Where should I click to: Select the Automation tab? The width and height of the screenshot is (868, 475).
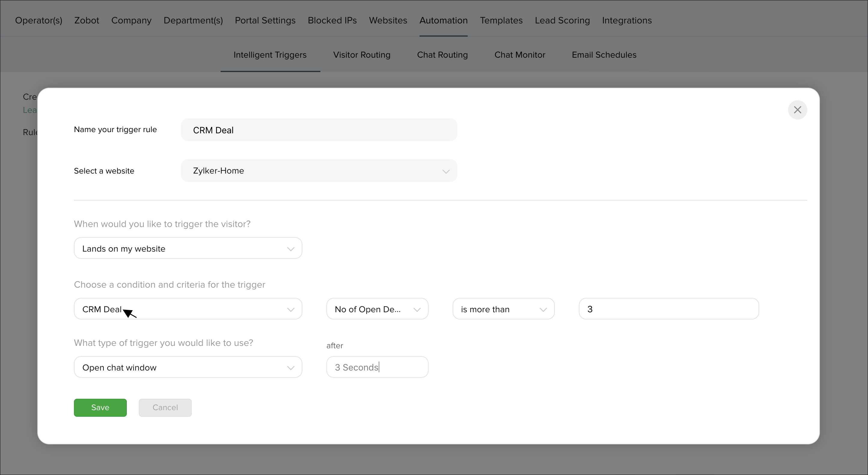point(443,20)
